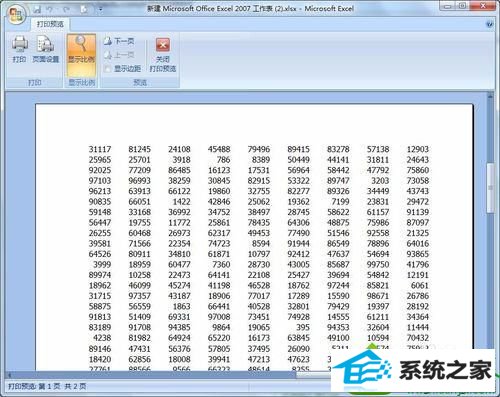
Task: Expand the quick access toolbar customize arrow
Action: click(x=100, y=9)
